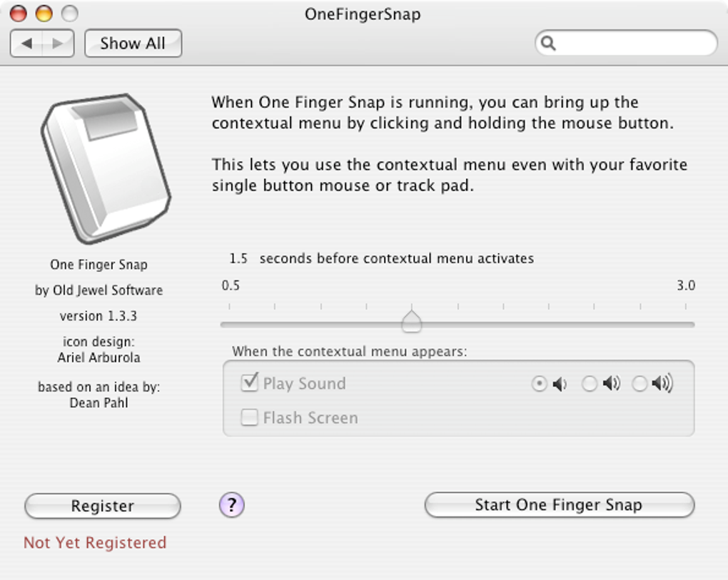Click the One Finger Snap mouse icon
728x580 pixels.
pyautogui.click(x=106, y=168)
